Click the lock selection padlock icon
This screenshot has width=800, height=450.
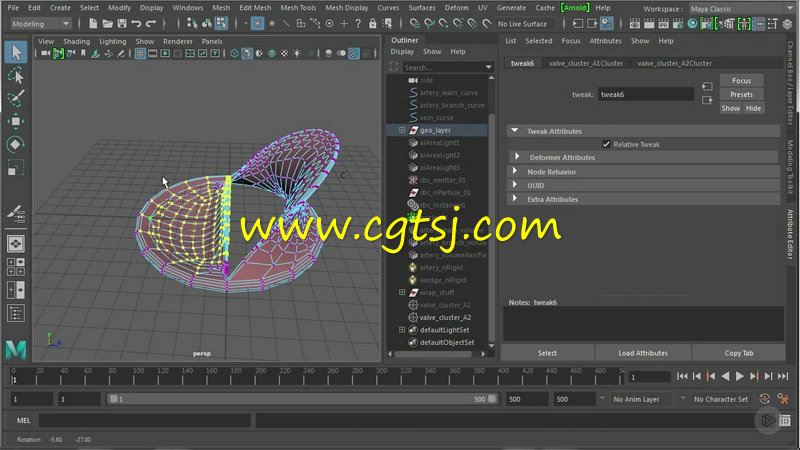point(373,23)
